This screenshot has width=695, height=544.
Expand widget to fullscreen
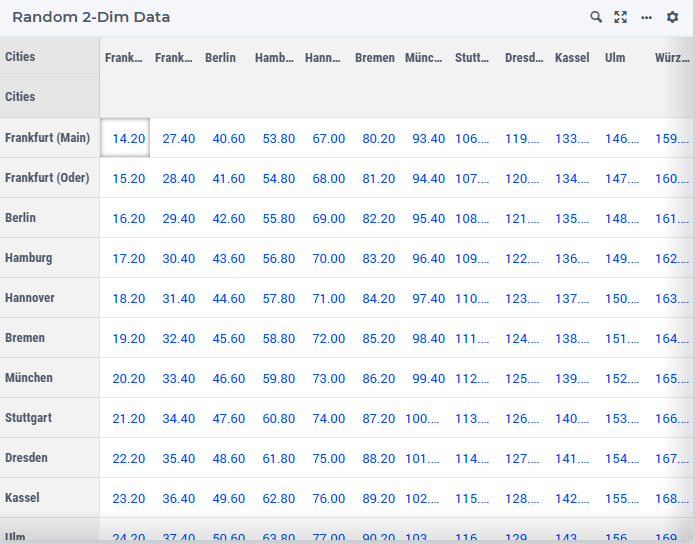pyautogui.click(x=621, y=17)
